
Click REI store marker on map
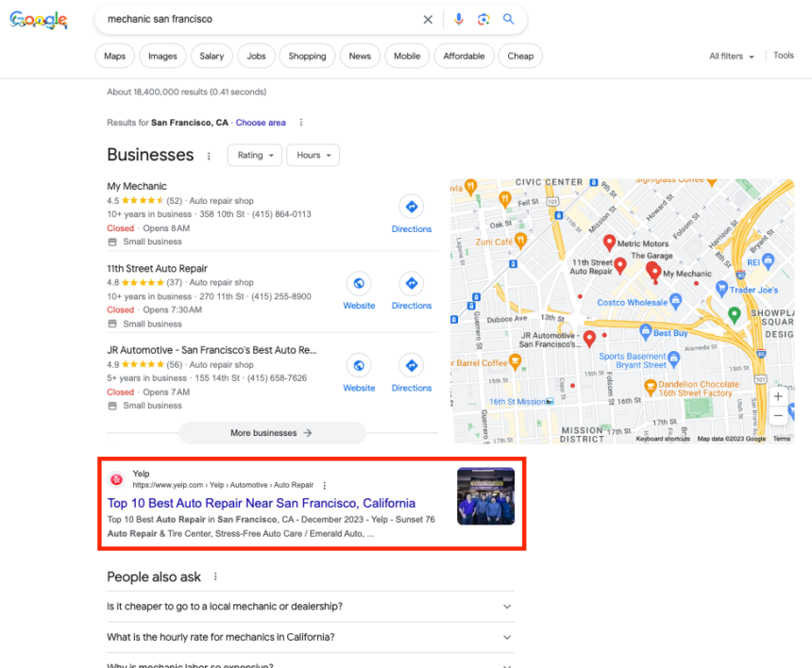point(768,260)
